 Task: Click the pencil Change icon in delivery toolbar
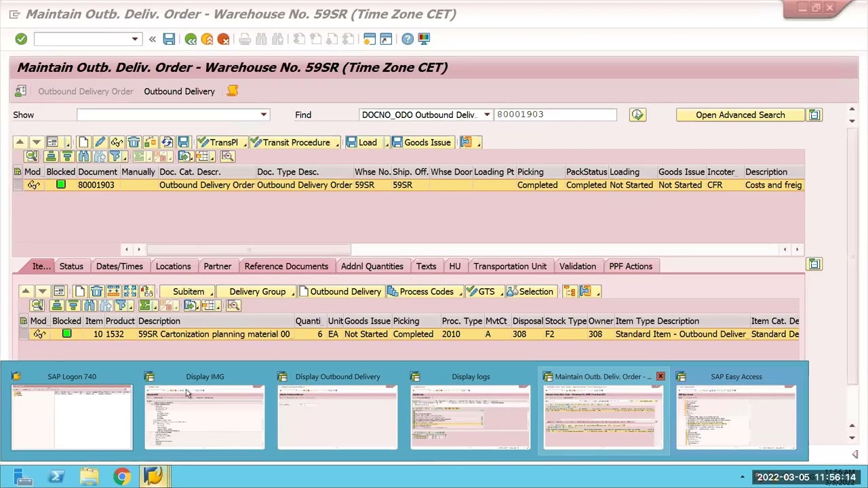[100, 142]
